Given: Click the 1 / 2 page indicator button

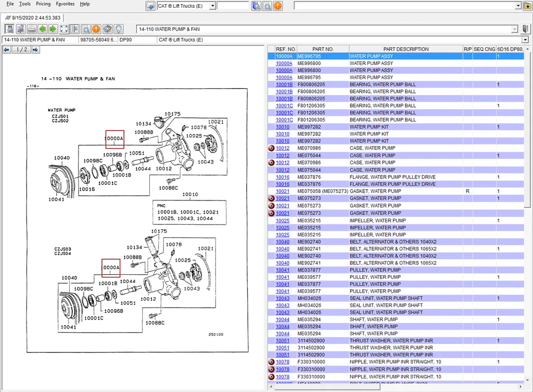Looking at the screenshot, I should (x=21, y=49).
